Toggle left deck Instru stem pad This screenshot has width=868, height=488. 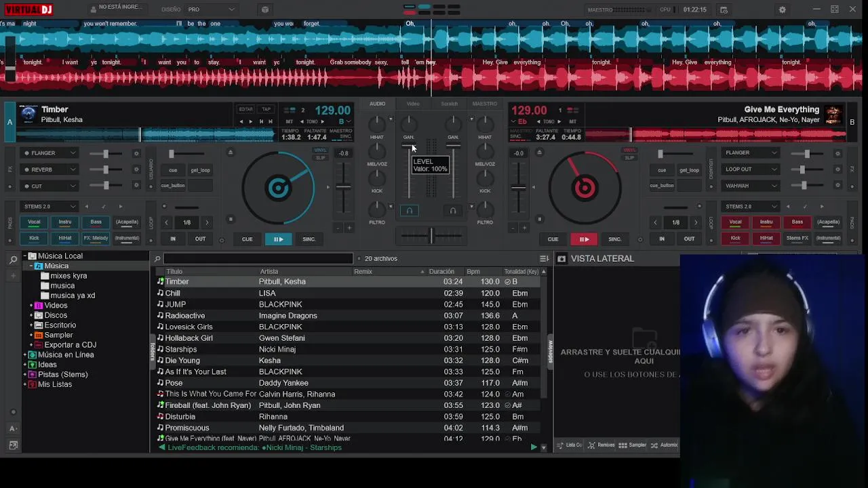tap(65, 222)
